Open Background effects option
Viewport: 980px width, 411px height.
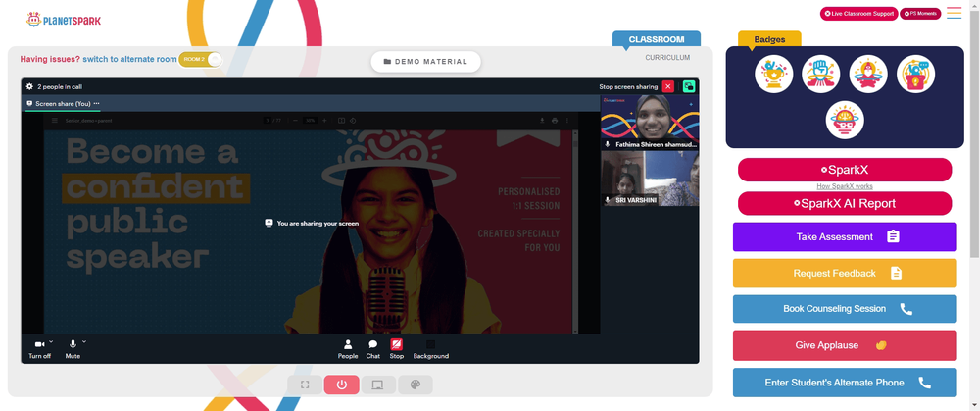pyautogui.click(x=430, y=349)
